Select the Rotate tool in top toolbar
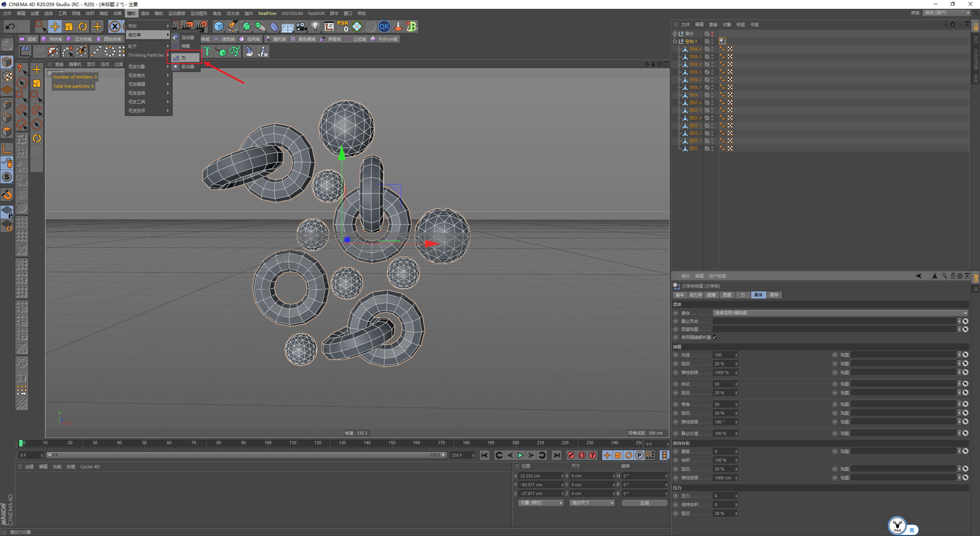This screenshot has width=980, height=536. 83,26
